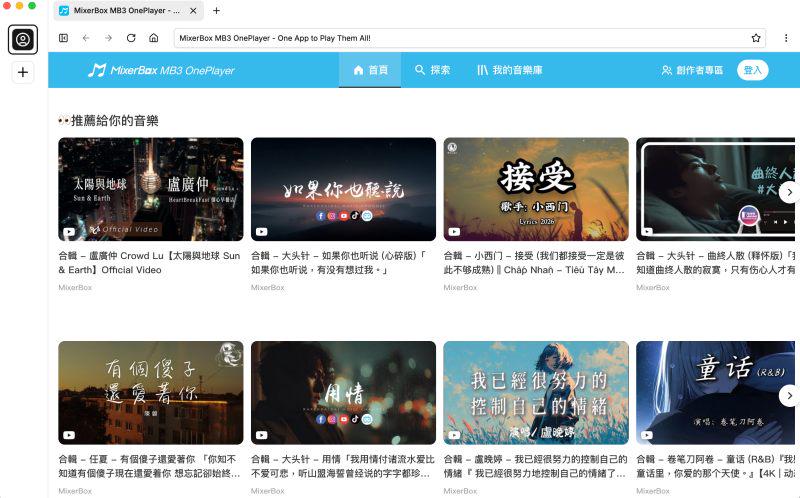Select the MixerBox MB3 OnePlayer browser tab
This screenshot has height=498, width=800.
point(129,11)
